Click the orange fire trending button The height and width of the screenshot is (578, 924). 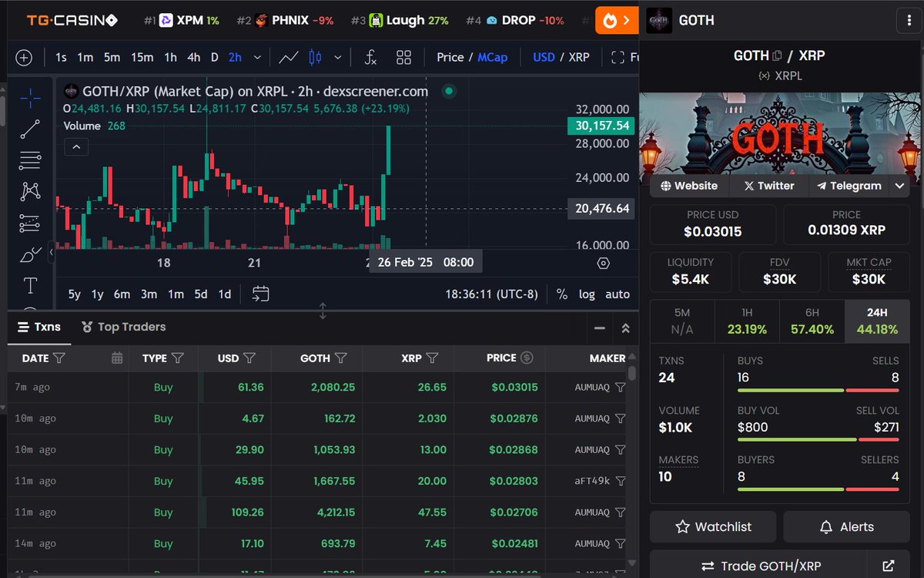click(x=617, y=20)
